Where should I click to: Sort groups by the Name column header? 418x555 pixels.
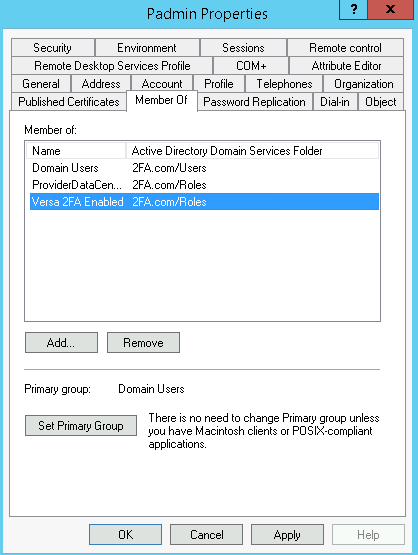click(76, 151)
